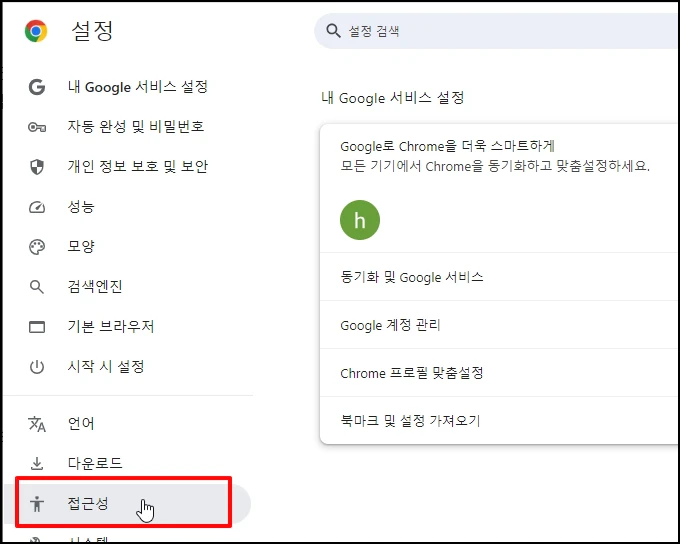Click the 내 Google 서비스 설정 section heading

click(392, 98)
